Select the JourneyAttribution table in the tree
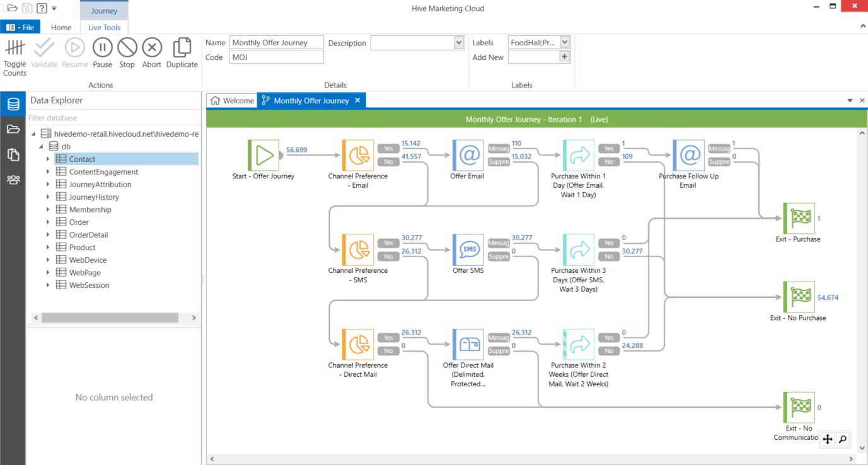868x465 pixels. coord(100,184)
